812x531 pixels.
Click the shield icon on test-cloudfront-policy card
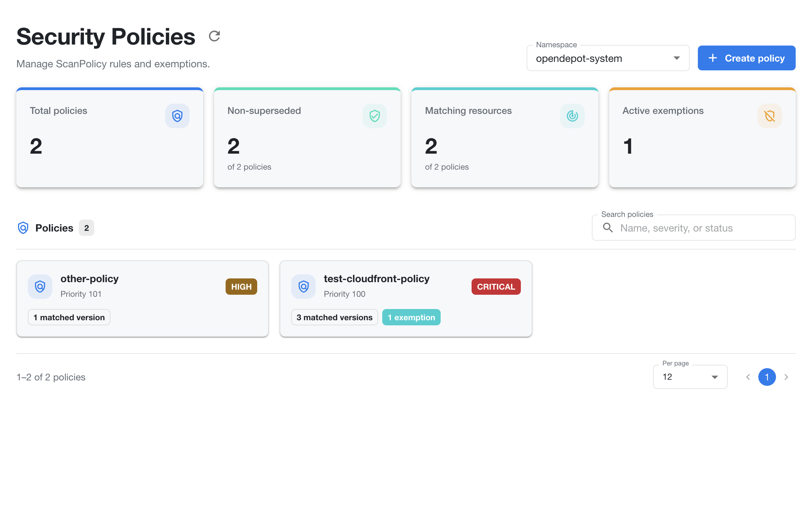[304, 287]
